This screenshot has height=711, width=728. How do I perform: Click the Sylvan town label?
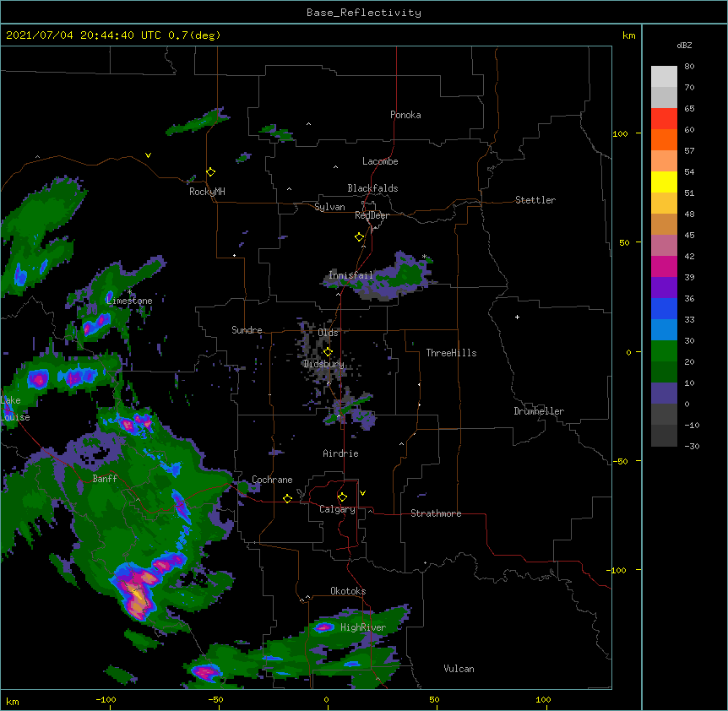pyautogui.click(x=329, y=207)
